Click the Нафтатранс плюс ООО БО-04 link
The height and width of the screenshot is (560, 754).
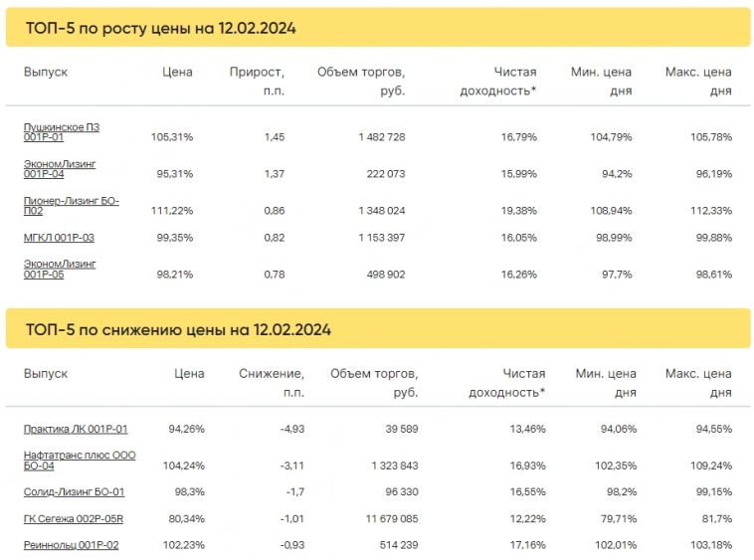pyautogui.click(x=80, y=461)
